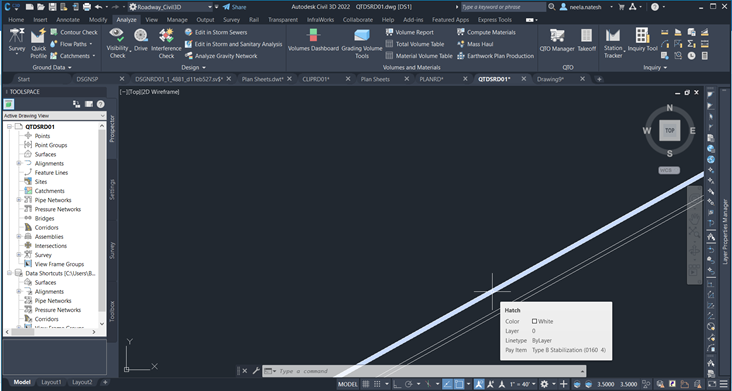Image resolution: width=732 pixels, height=391 pixels.
Task: Open the Inquiry Tool
Action: pos(642,40)
